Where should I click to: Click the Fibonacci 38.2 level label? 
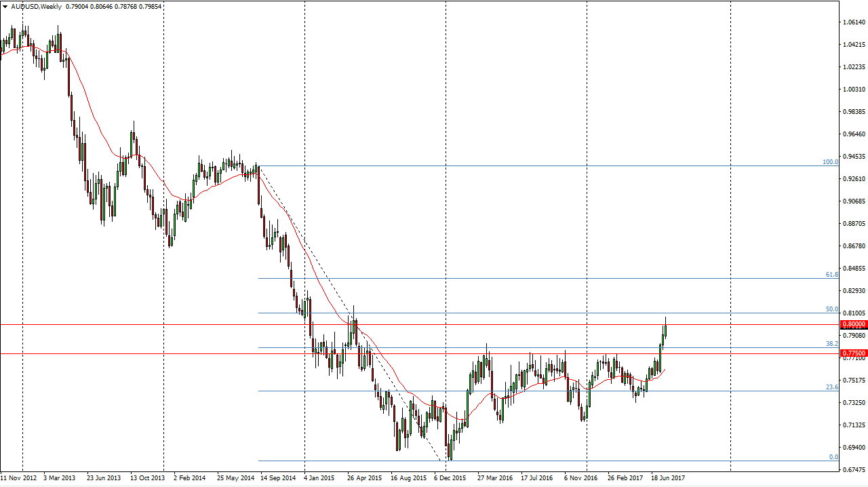831,344
